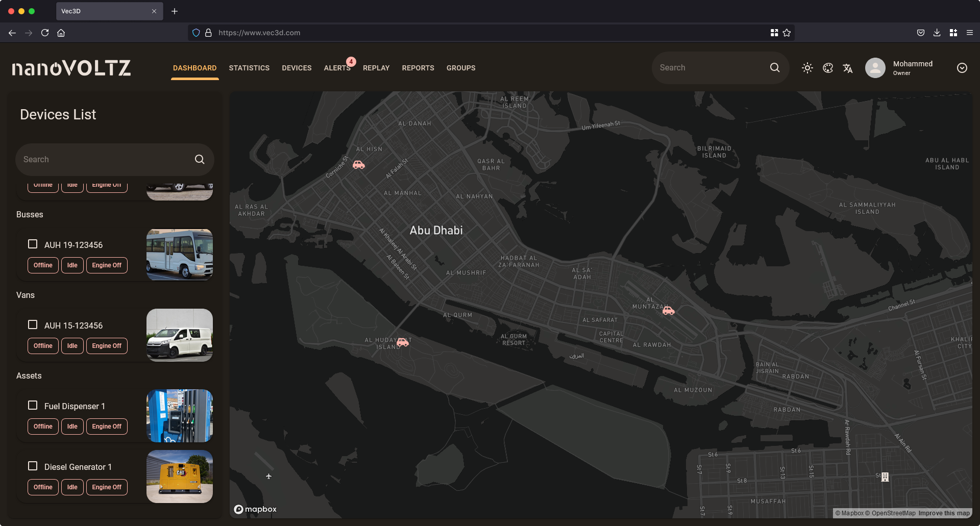Click the nanoVOLTZ logo
This screenshot has width=980, height=526.
pos(71,68)
